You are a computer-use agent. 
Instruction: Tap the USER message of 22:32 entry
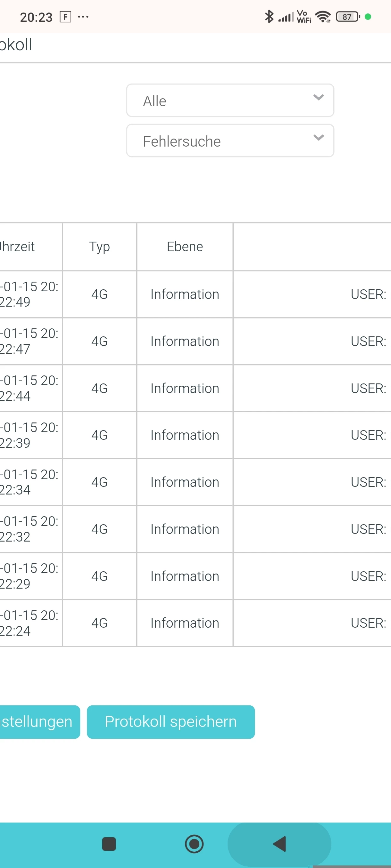(368, 529)
